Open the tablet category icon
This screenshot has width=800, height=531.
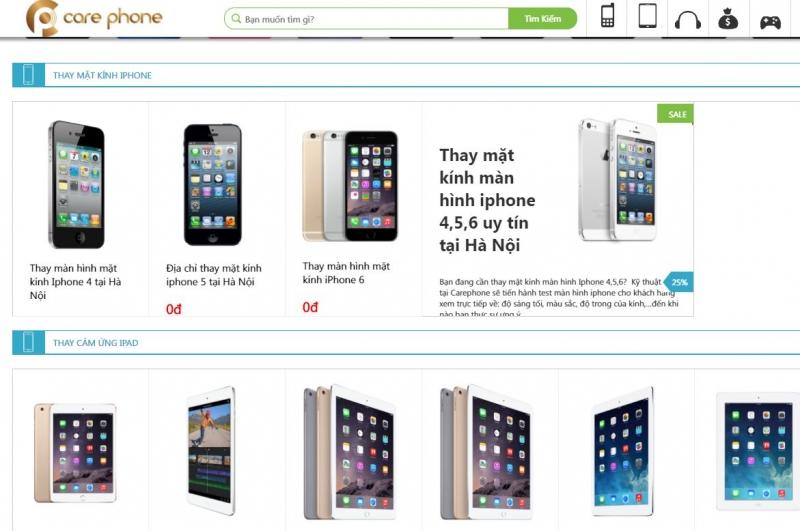pyautogui.click(x=647, y=16)
